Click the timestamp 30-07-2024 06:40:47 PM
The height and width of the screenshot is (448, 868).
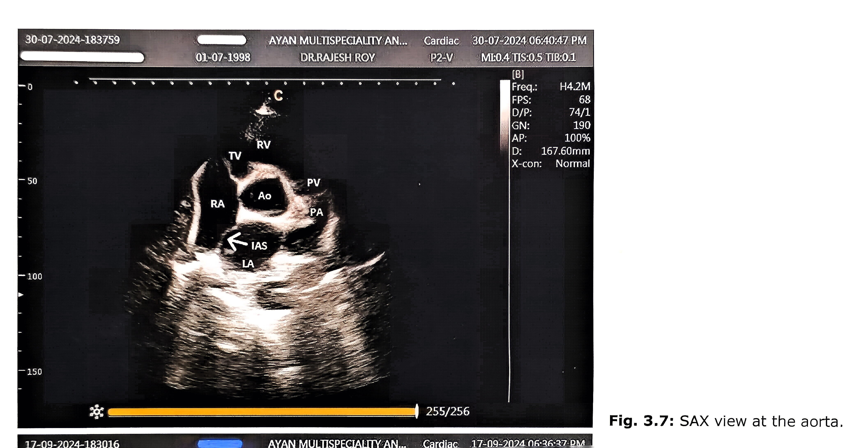529,40
